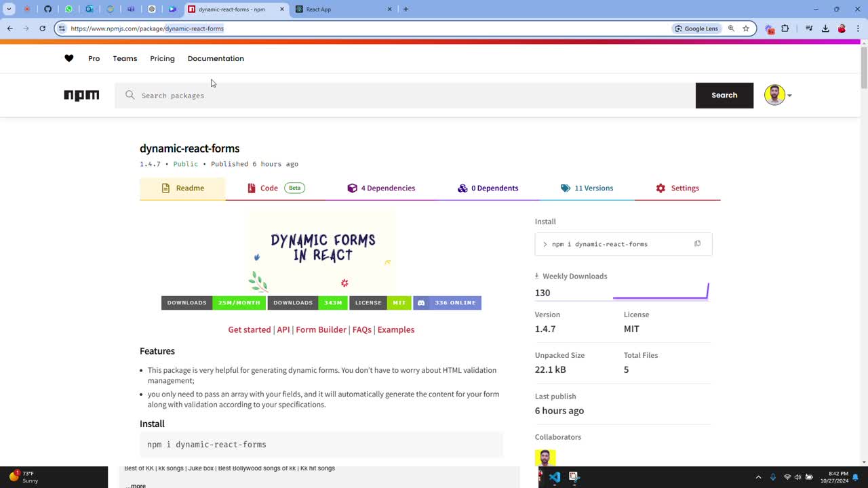This screenshot has height=488, width=868.
Task: Go back using the browser back arrow
Action: pyautogui.click(x=10, y=28)
